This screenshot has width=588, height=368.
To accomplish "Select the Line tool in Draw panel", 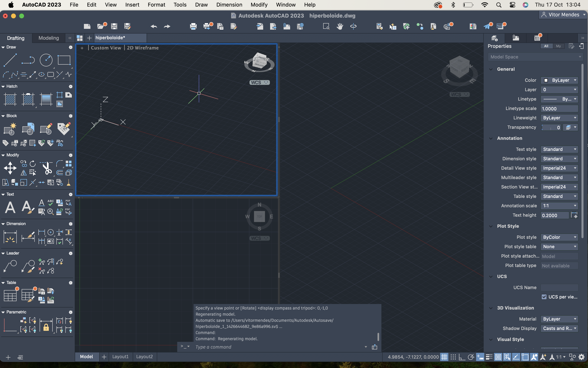I will [10, 60].
